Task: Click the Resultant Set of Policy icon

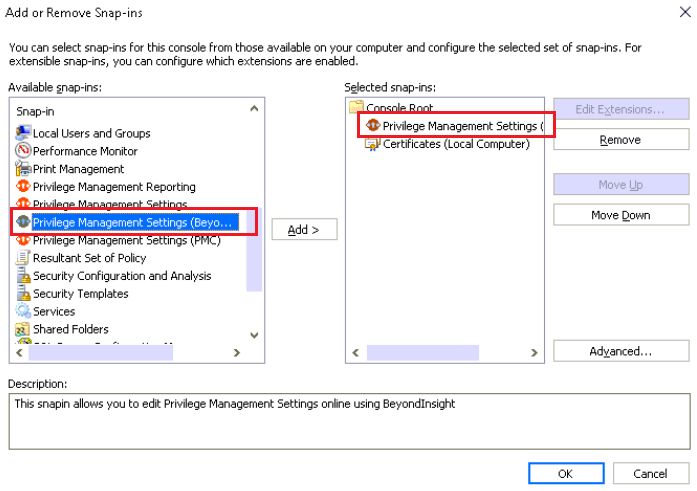Action: 23,258
